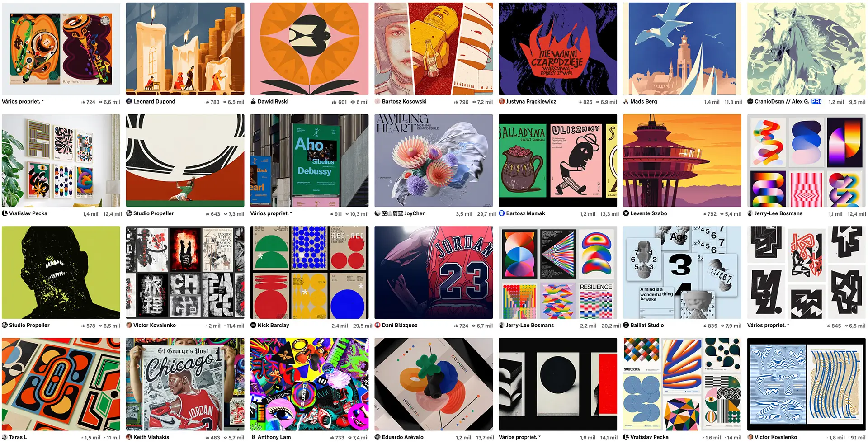Click the views eye icon beside 6 mil

pos(353,102)
